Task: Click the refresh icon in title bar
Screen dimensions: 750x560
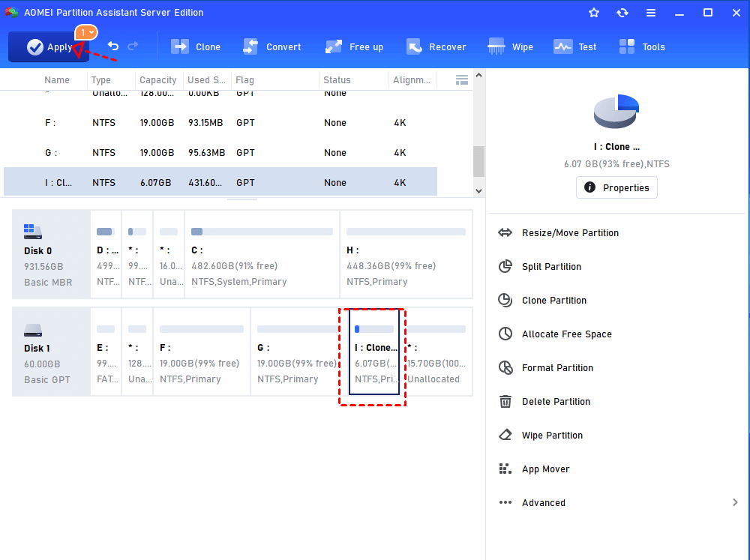Action: click(622, 13)
